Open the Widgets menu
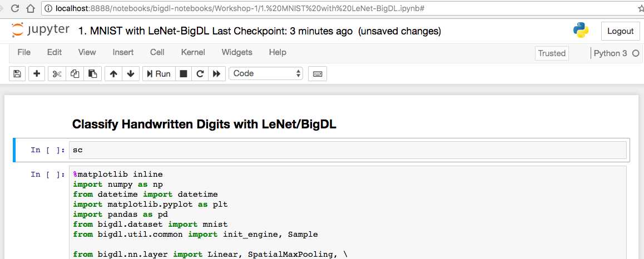The image size is (644, 259). click(x=237, y=52)
